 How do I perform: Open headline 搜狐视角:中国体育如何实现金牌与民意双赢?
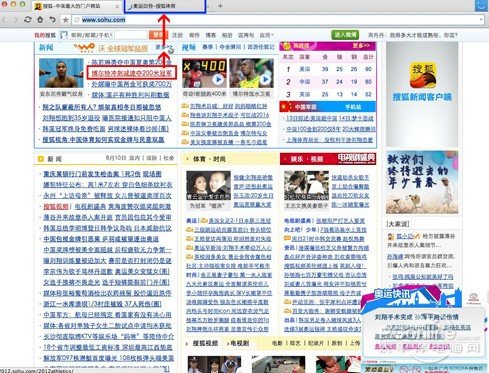click(103, 140)
